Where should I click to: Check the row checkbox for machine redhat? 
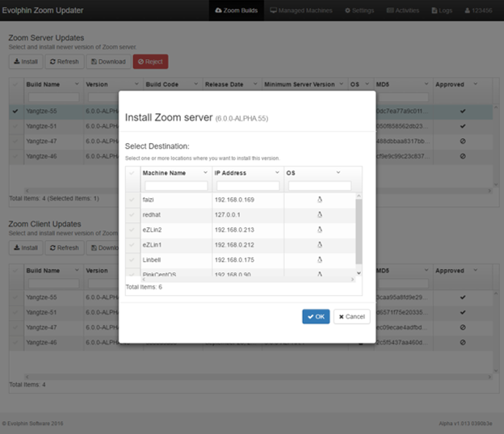(132, 215)
